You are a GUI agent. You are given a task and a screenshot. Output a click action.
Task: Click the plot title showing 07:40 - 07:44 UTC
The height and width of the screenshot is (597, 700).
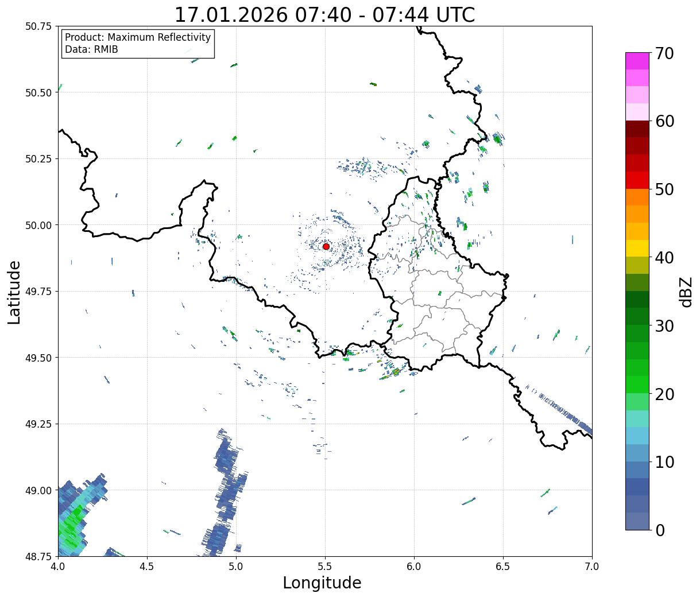324,14
